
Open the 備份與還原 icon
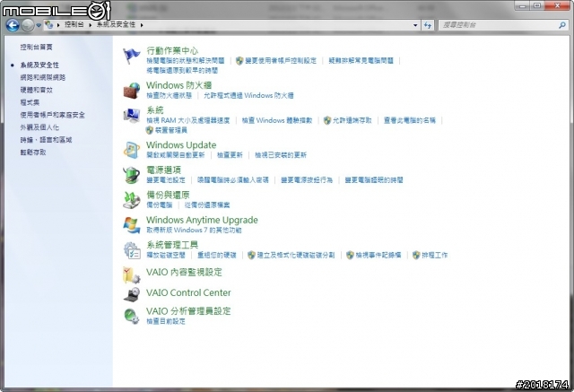pos(132,200)
